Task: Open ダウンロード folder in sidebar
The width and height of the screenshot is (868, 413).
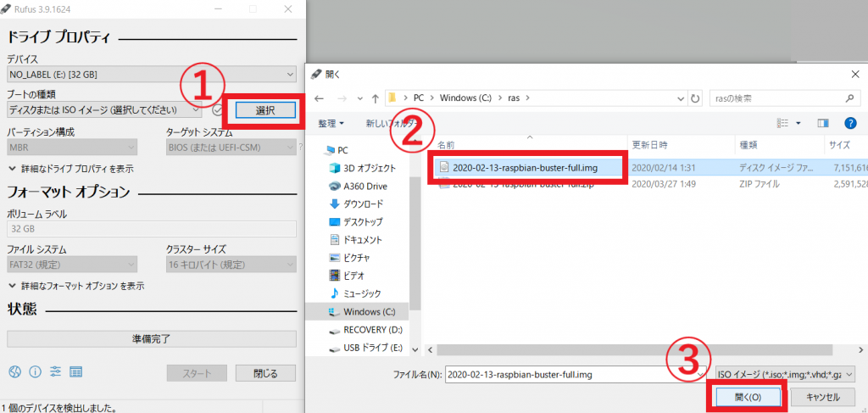Action: tap(355, 204)
